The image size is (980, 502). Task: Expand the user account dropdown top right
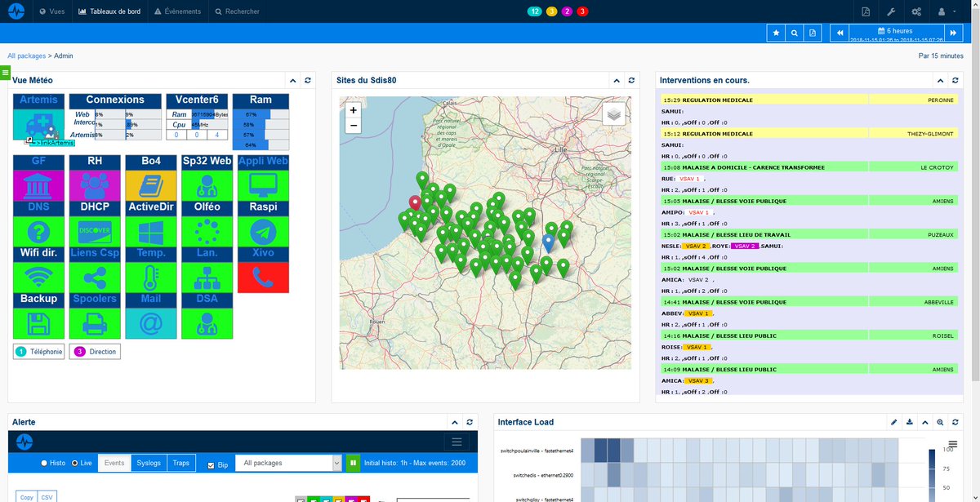point(946,11)
